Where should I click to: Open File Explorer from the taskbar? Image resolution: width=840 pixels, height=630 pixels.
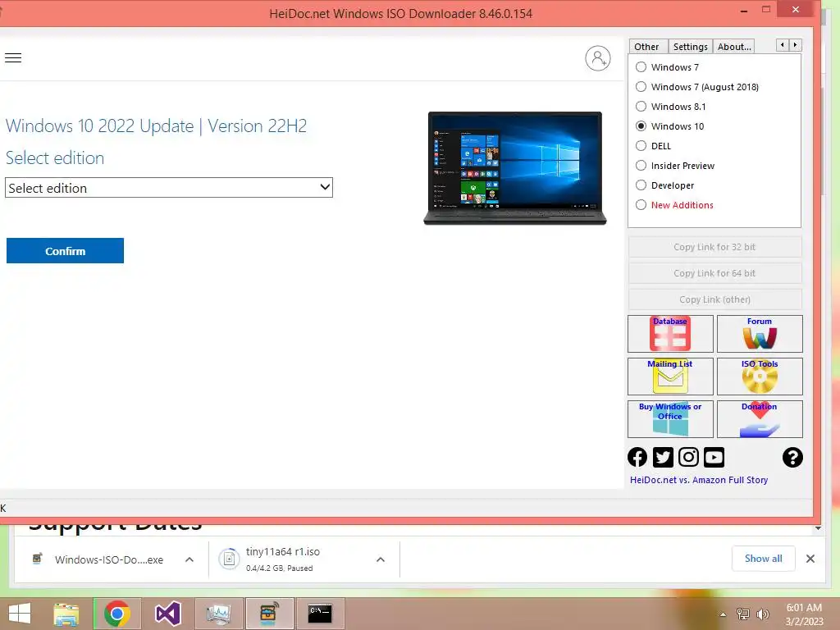66,614
